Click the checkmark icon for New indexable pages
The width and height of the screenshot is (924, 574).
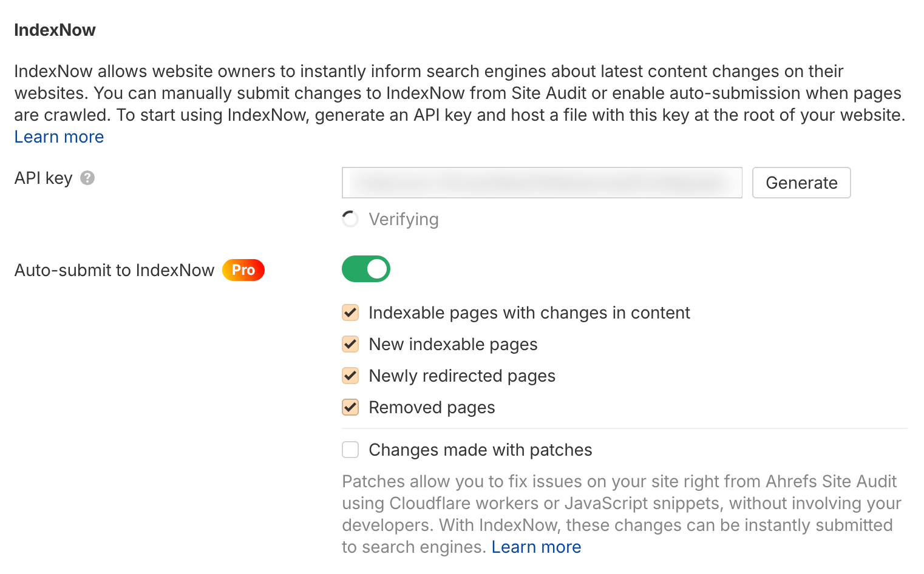point(350,344)
